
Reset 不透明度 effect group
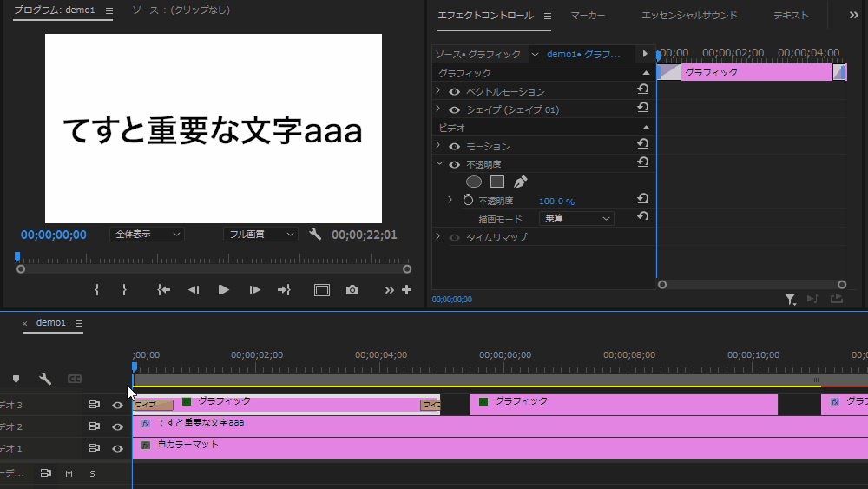coord(642,162)
